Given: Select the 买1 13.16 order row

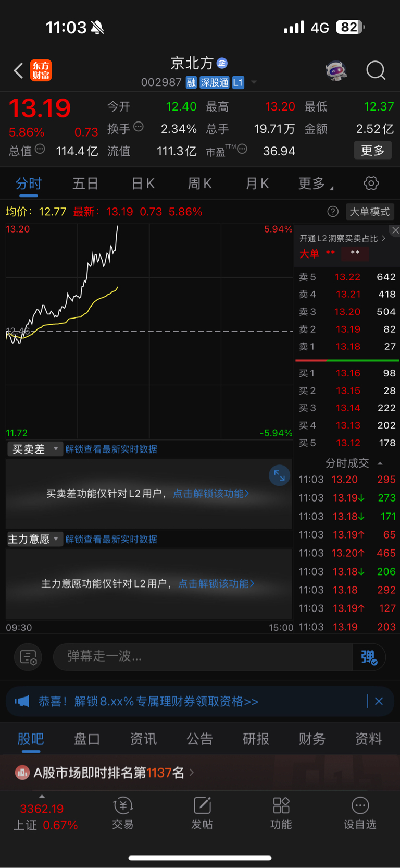Looking at the screenshot, I should (347, 373).
